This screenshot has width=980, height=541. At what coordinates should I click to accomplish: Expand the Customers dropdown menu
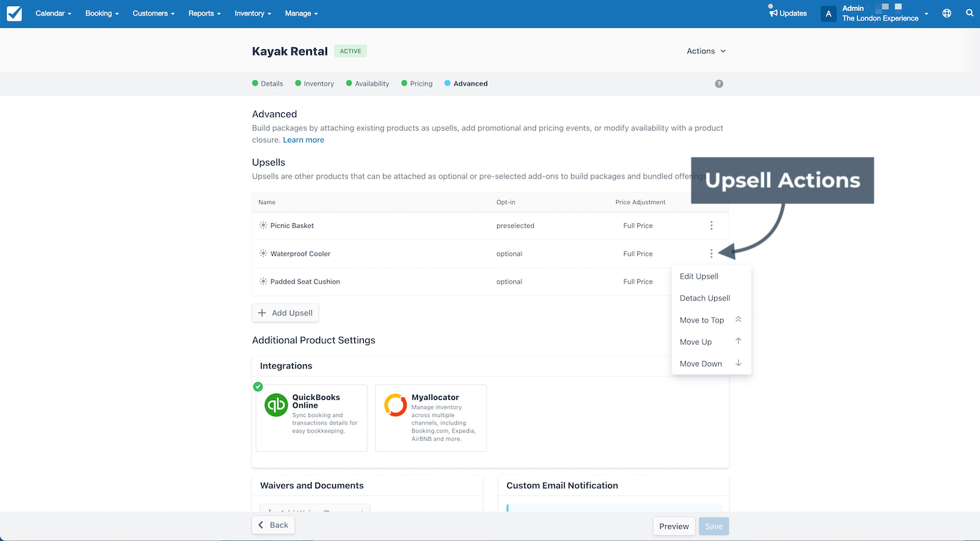coord(154,13)
